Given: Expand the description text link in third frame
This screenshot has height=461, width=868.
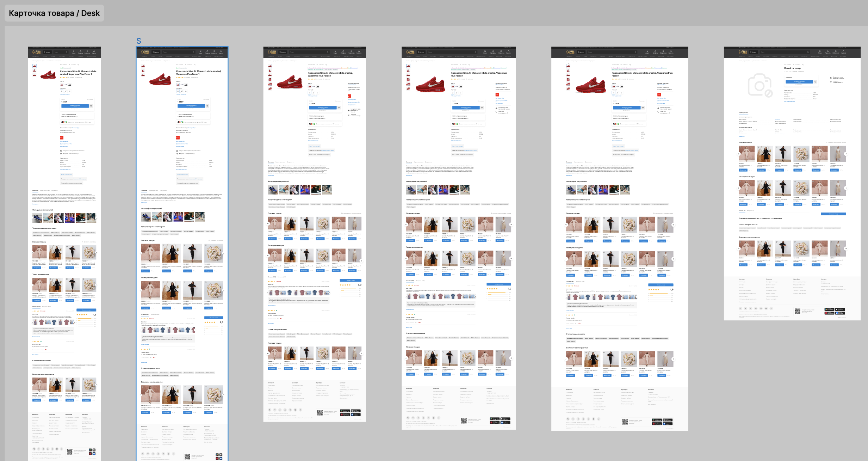Looking at the screenshot, I should click(x=271, y=176).
